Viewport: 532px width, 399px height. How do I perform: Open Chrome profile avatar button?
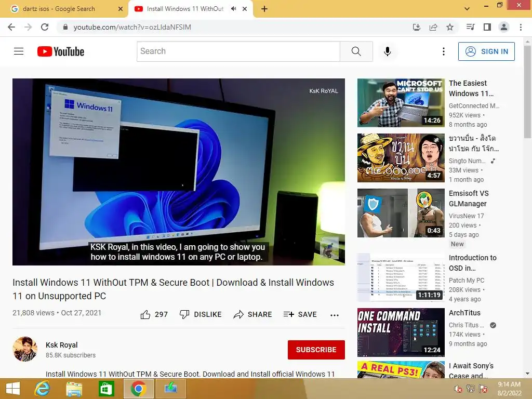[x=504, y=27]
